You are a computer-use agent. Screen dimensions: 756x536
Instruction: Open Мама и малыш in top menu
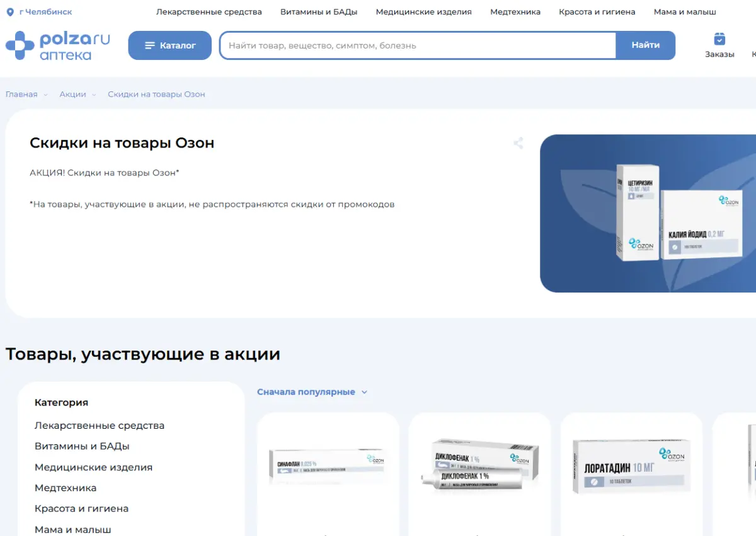(x=685, y=12)
